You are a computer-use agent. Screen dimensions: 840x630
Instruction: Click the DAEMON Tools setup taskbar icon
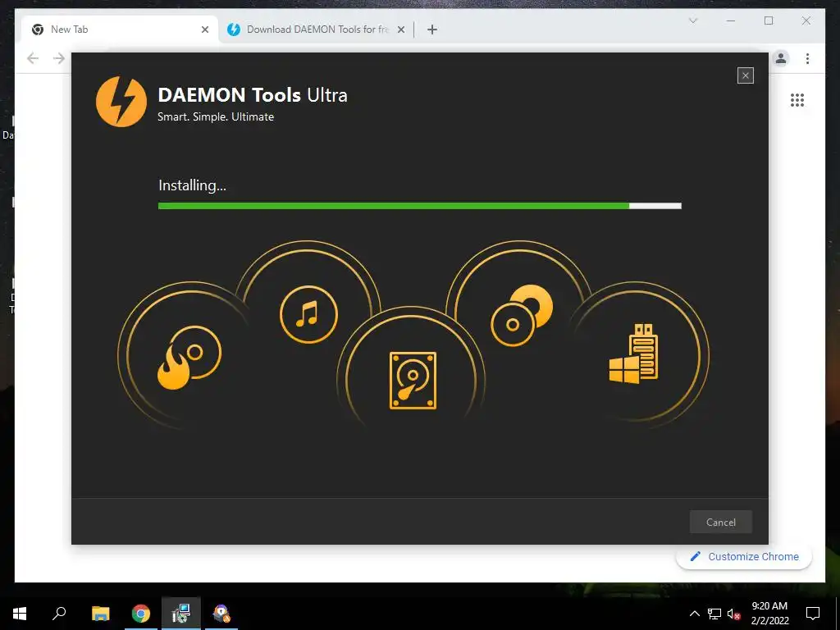(221, 614)
